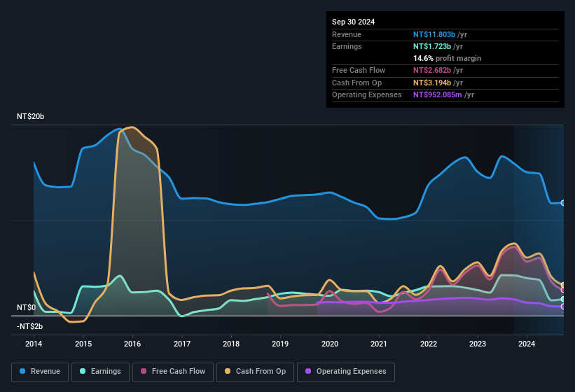
Task: Click the 2018 x-axis label
Action: (231, 344)
